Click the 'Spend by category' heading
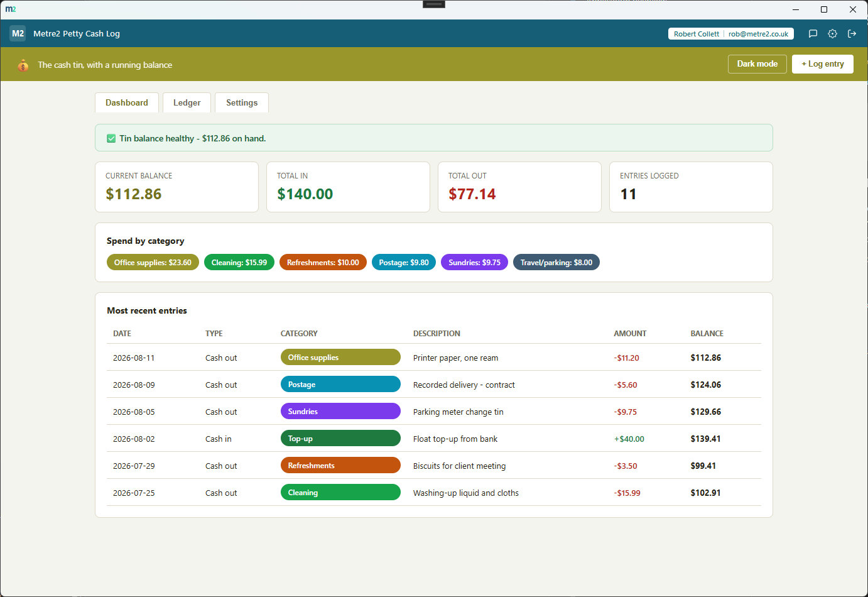Image resolution: width=868 pixels, height=597 pixels. (x=145, y=241)
